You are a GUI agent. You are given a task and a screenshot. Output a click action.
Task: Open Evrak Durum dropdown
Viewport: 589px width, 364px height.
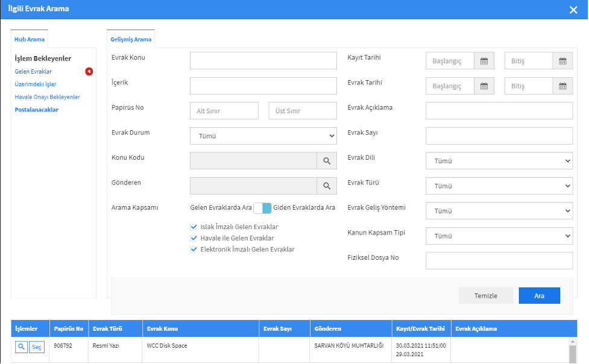(x=263, y=136)
